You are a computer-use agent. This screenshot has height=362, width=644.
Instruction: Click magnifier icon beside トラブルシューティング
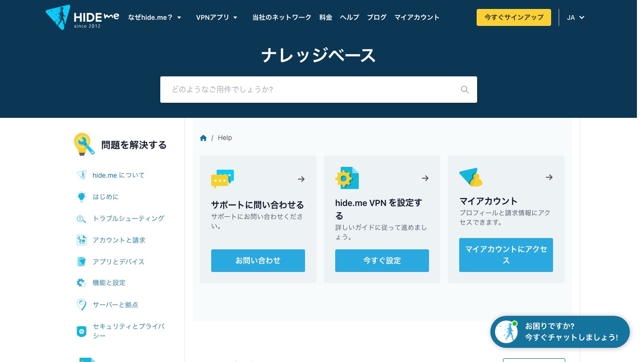click(x=82, y=219)
